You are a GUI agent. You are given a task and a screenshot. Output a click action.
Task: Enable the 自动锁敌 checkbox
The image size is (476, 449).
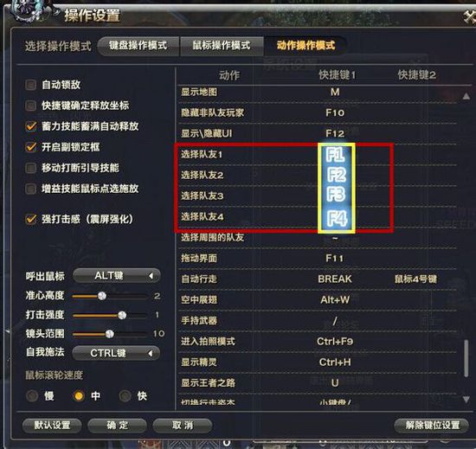tap(30, 85)
